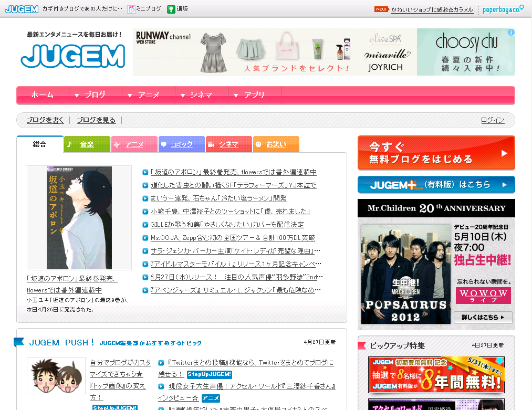
Task: Open カギ付きブログであの人だけに link
Action: [82, 9]
